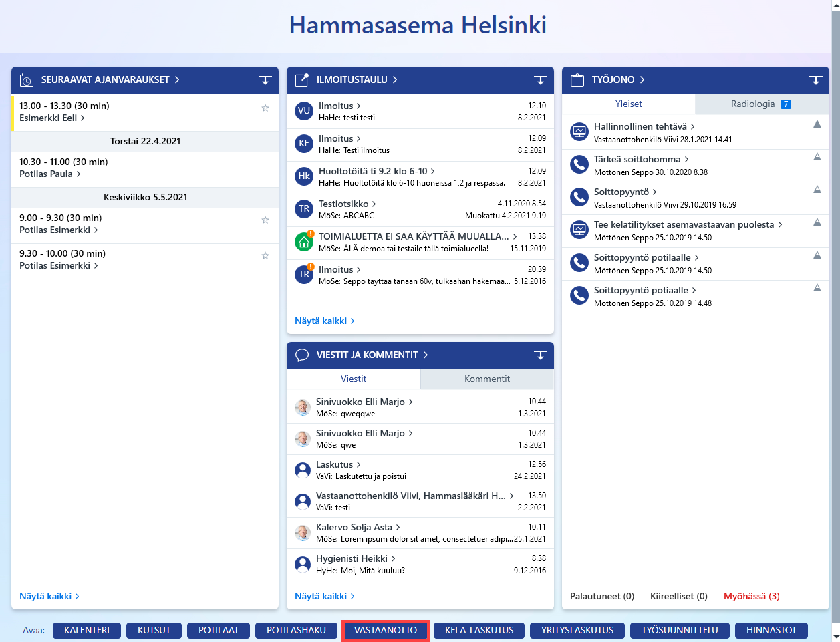
Task: Collapse the Työjono panel using header arrow
Action: point(816,80)
